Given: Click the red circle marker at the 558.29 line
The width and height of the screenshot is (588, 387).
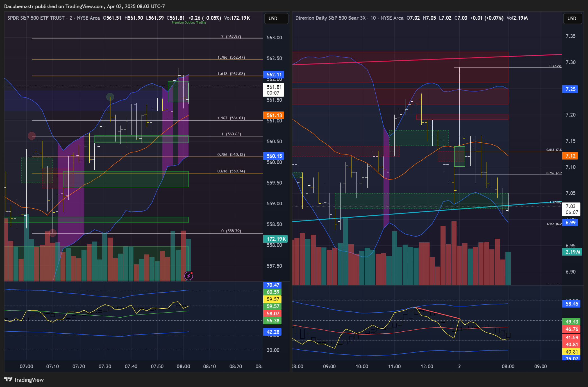Looking at the screenshot, I should tap(53, 233).
